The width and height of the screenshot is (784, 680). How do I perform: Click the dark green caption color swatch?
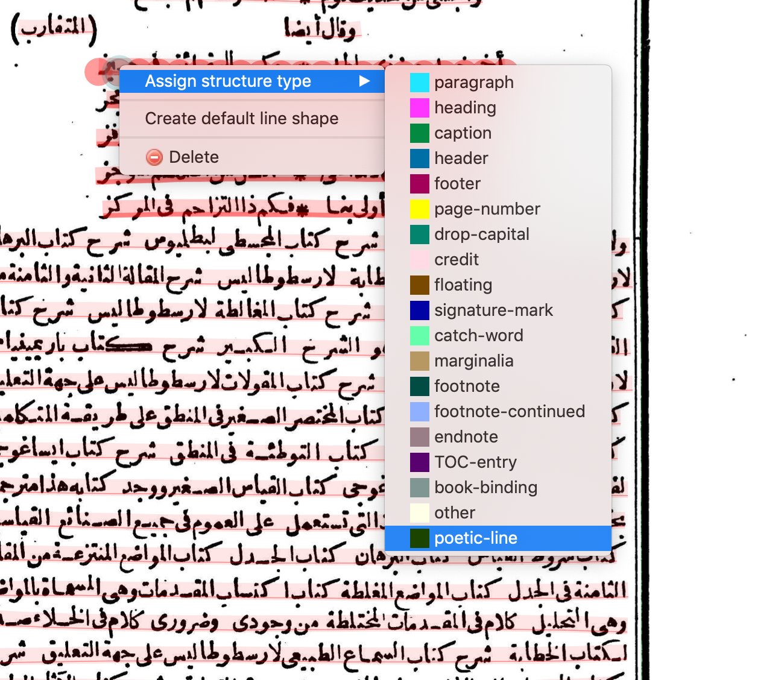pos(419,133)
